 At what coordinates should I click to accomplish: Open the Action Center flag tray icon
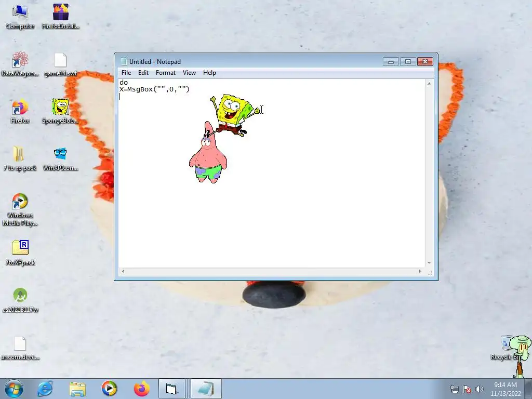pos(467,389)
